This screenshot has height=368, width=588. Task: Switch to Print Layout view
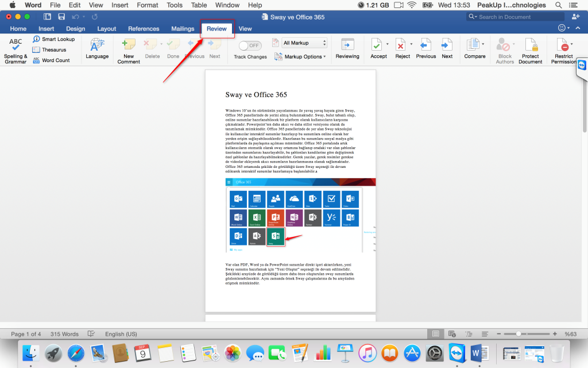click(x=435, y=334)
